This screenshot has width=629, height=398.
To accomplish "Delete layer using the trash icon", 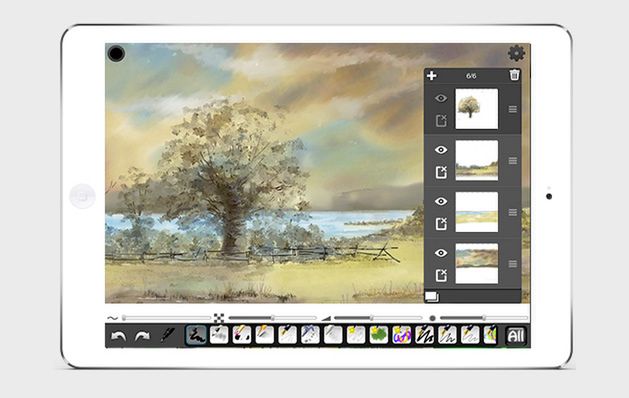I will pos(514,75).
